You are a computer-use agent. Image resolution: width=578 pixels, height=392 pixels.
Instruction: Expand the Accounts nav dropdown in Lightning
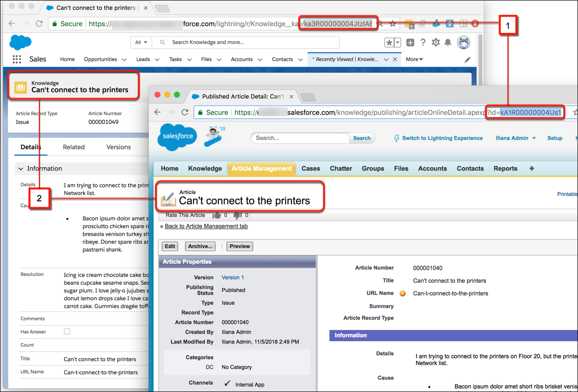point(260,59)
